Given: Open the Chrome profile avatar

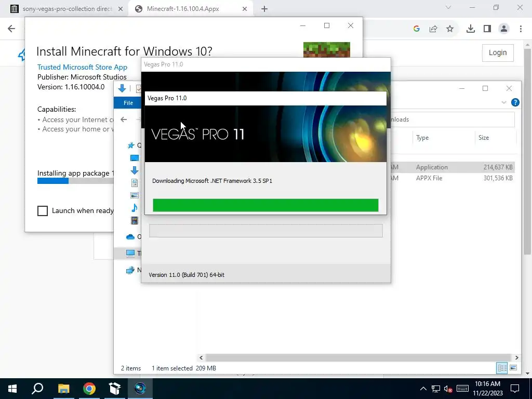Looking at the screenshot, I should (x=504, y=29).
